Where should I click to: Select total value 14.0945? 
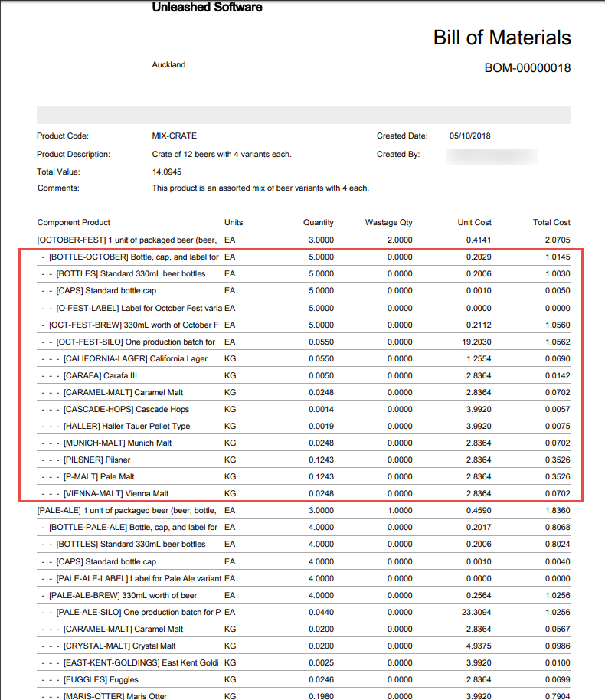(166, 172)
